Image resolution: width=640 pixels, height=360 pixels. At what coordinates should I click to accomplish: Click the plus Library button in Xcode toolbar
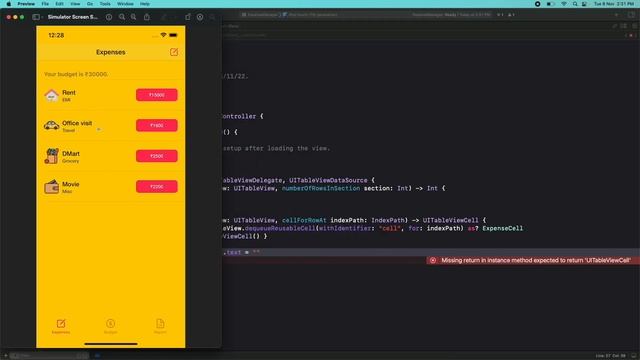[x=616, y=15]
